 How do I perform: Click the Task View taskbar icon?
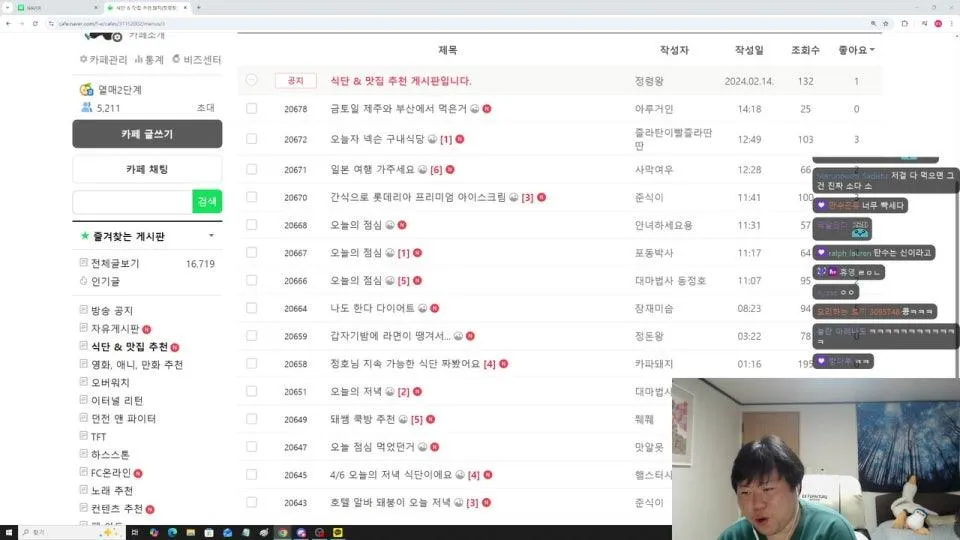point(135,533)
